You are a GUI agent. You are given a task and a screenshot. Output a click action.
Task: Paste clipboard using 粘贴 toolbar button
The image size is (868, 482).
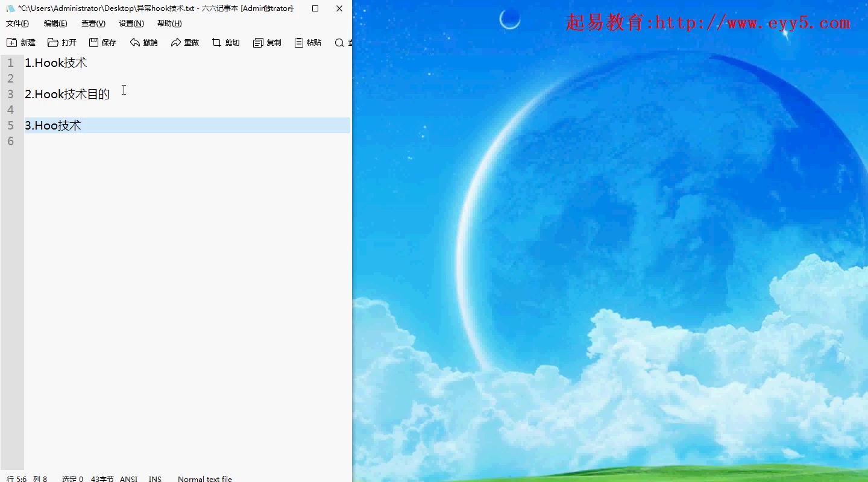click(x=308, y=43)
